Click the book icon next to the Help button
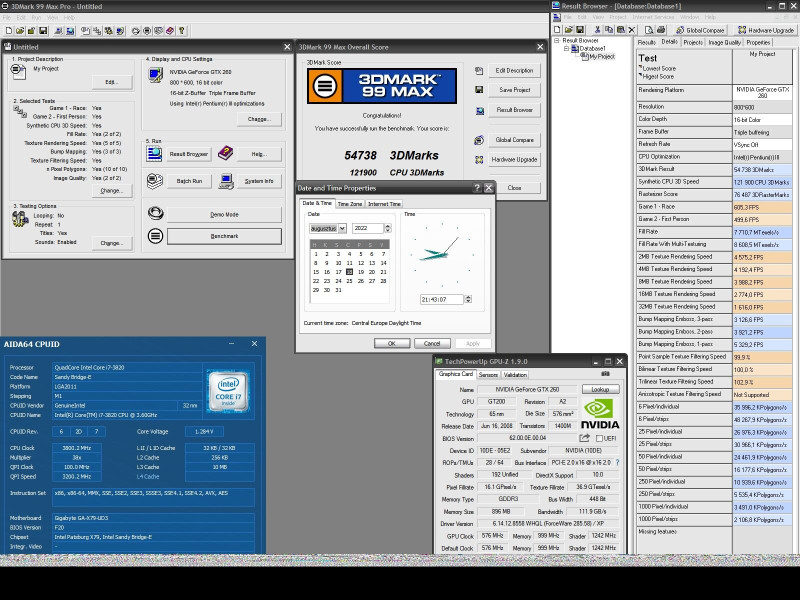 tap(225, 153)
